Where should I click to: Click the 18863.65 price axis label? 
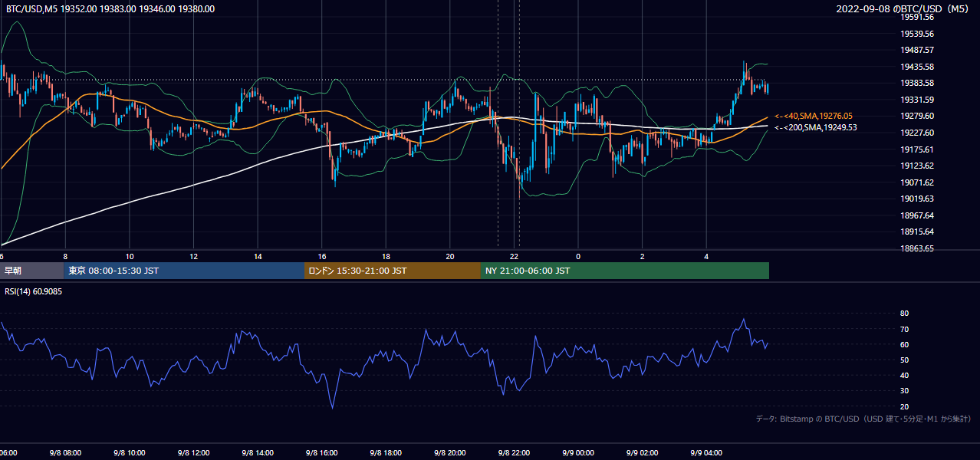(916, 248)
